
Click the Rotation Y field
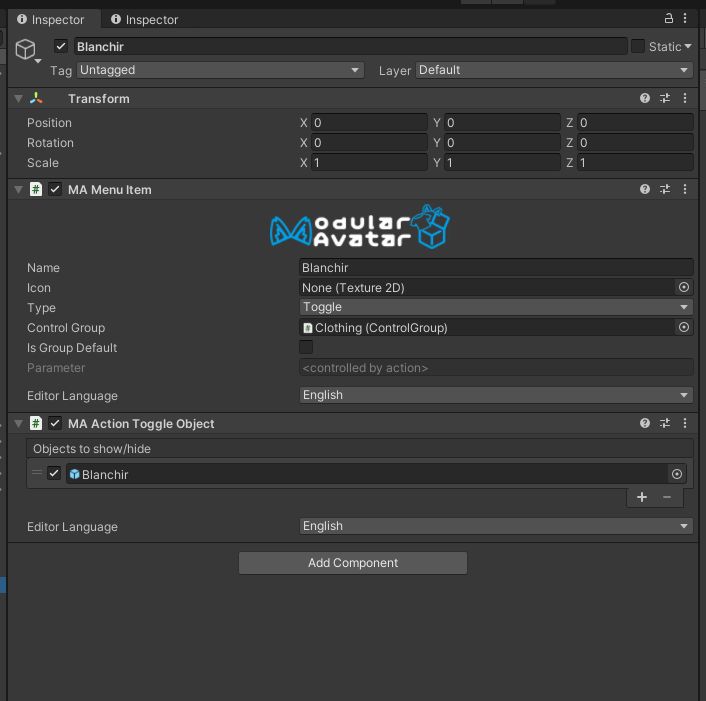502,143
